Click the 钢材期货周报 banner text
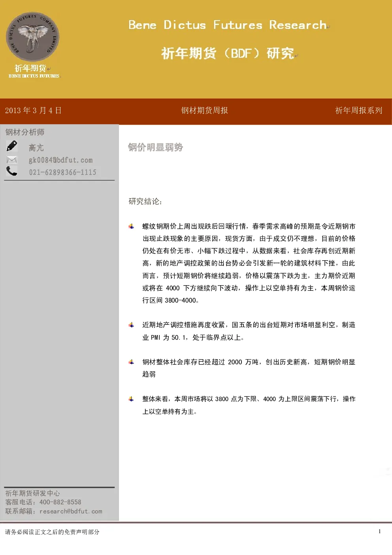This screenshot has height=555, width=392. (205, 110)
